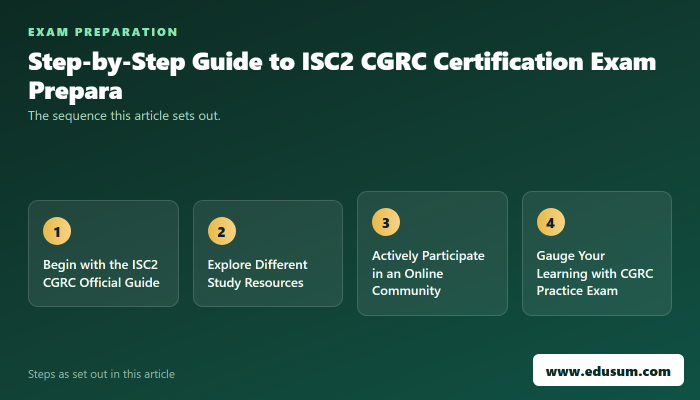The image size is (700, 400).
Task: Select the step 3 gold number badge
Action: (x=386, y=222)
